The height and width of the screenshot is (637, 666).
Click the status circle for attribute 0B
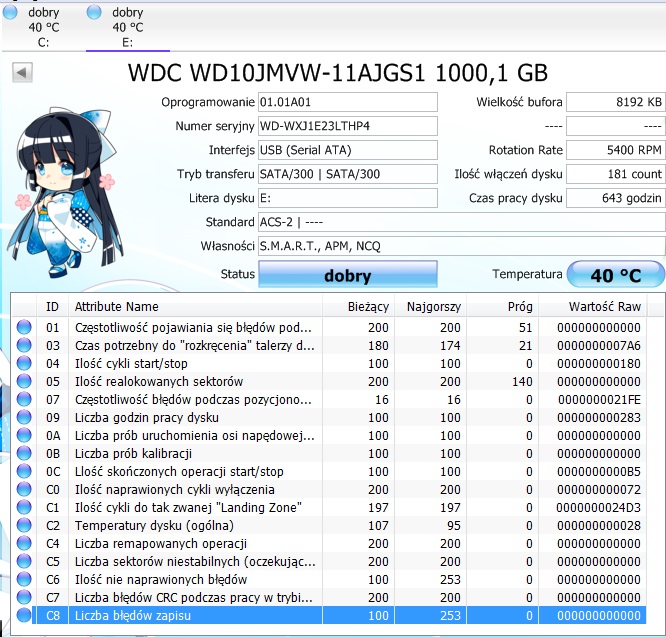(24, 454)
